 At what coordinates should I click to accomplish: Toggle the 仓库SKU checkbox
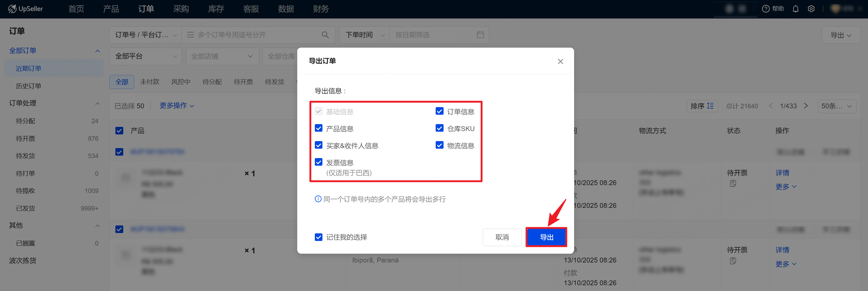point(439,128)
